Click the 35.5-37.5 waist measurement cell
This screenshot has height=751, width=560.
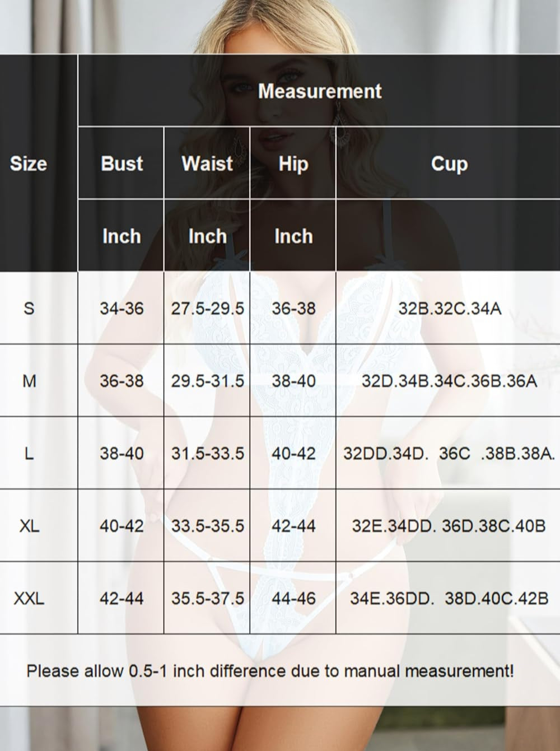tap(207, 598)
